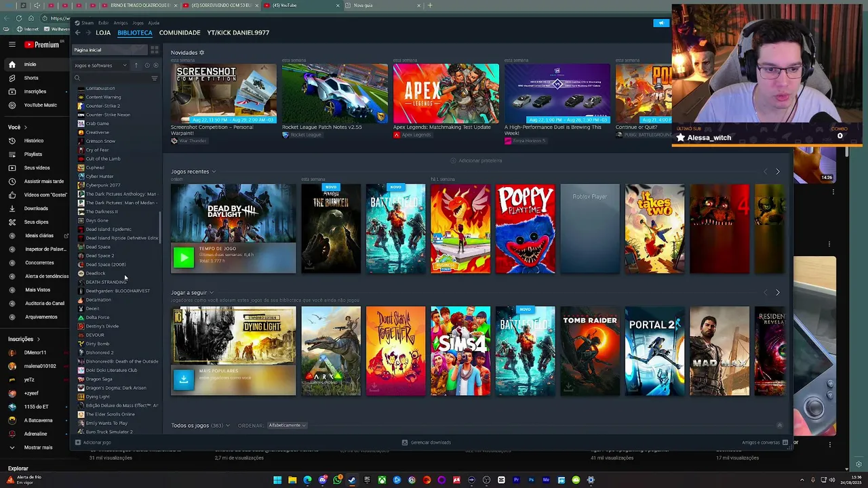Click Adicionar um jogo
The image size is (868, 488).
tap(93, 443)
